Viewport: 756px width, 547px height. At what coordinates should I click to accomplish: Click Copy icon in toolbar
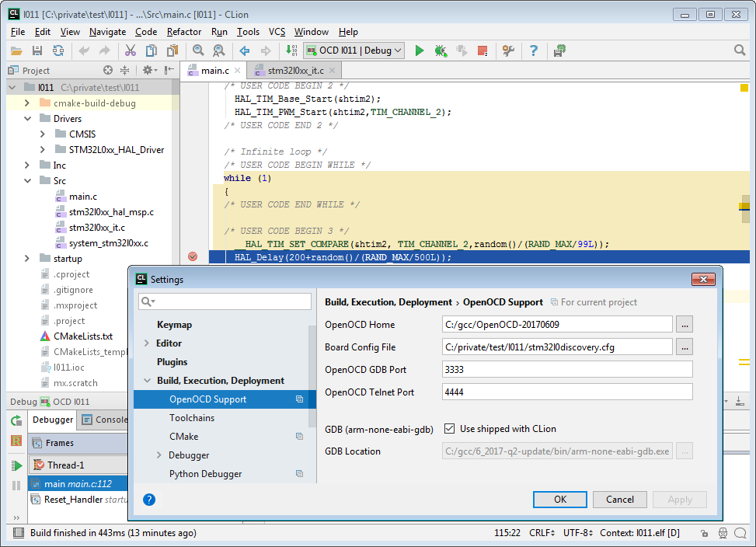point(152,51)
